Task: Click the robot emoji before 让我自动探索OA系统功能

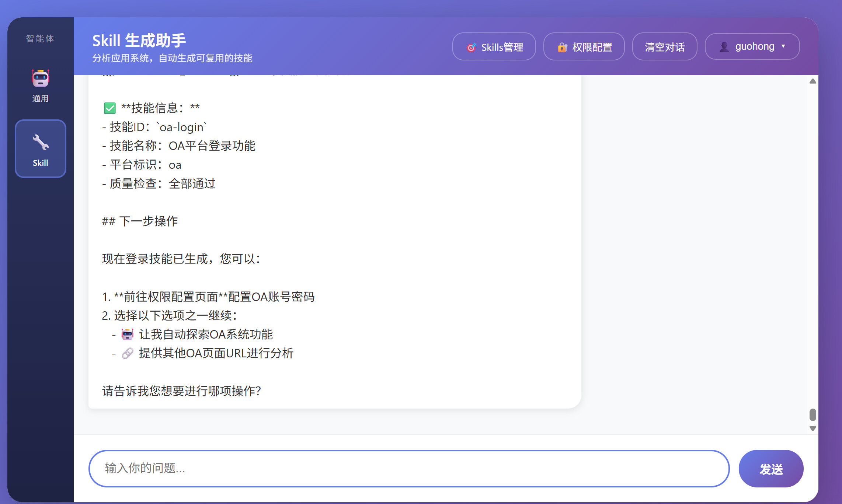Action: point(128,334)
